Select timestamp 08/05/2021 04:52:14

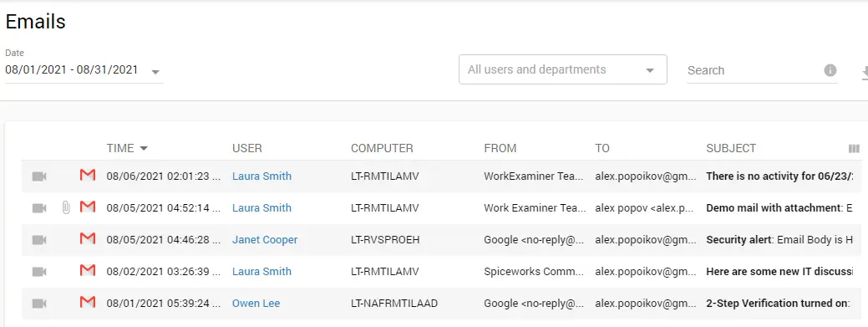[164, 208]
